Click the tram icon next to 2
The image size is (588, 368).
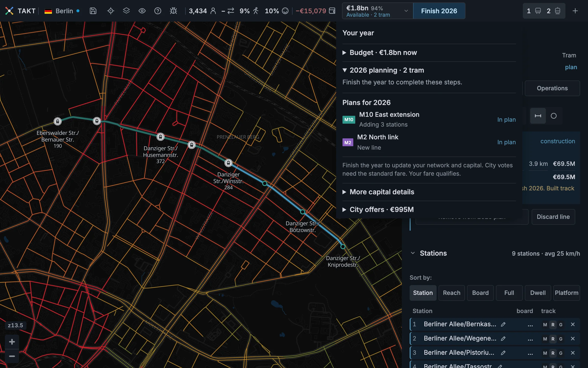pos(558,11)
